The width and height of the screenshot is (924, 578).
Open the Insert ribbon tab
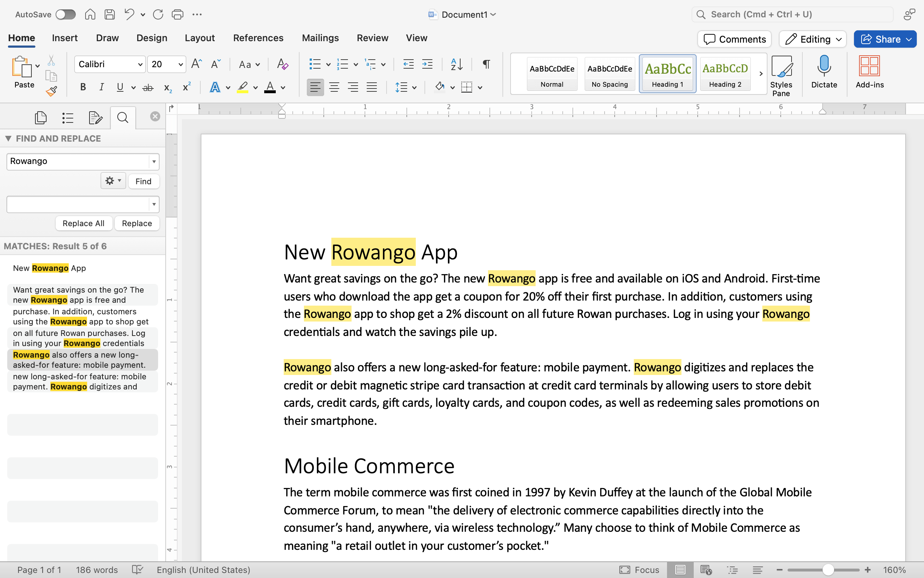pos(65,38)
